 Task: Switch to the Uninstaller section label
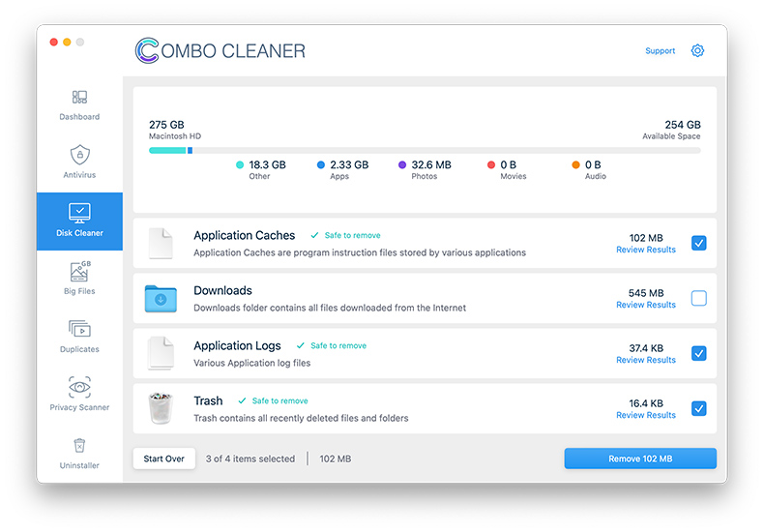point(79,465)
